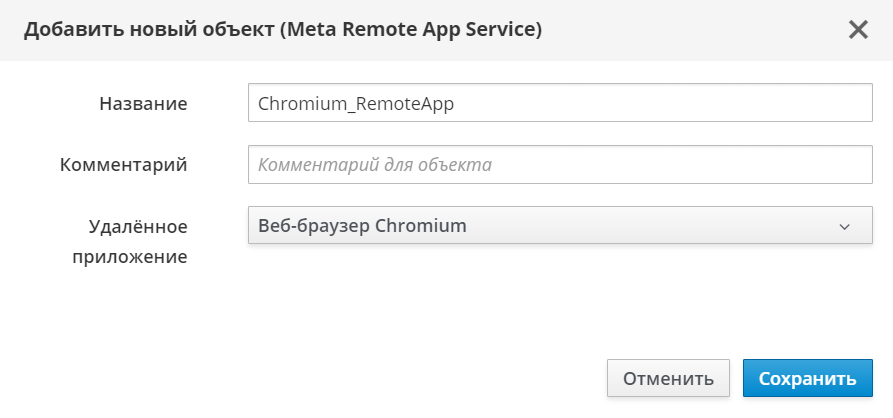Open the Удалённое приложение dropdown
The height and width of the screenshot is (418, 893).
click(560, 226)
